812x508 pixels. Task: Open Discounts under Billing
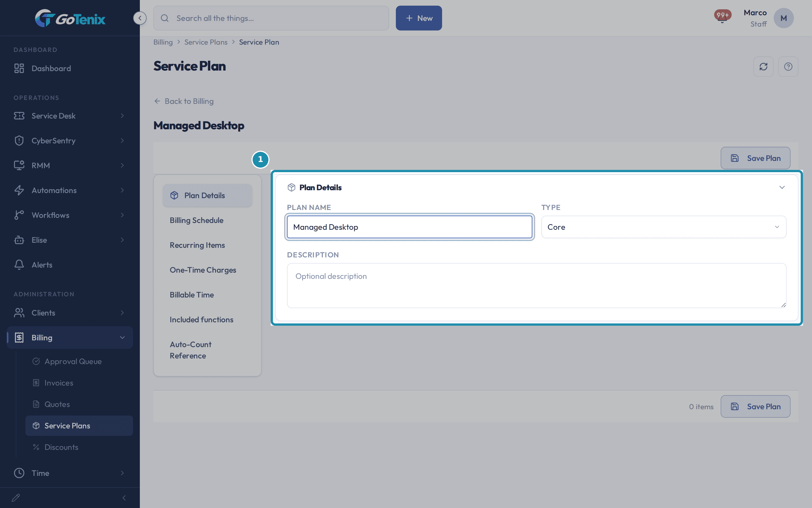click(79, 447)
